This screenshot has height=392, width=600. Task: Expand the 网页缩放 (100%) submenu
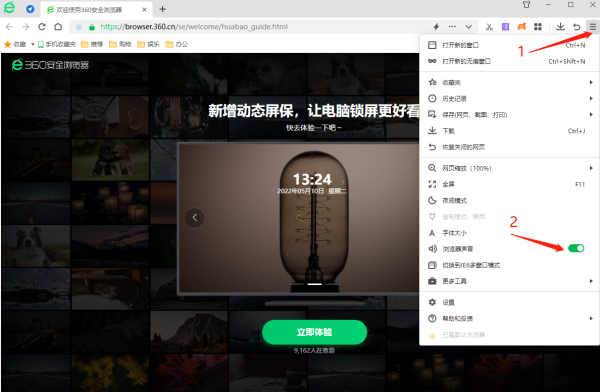(x=509, y=168)
